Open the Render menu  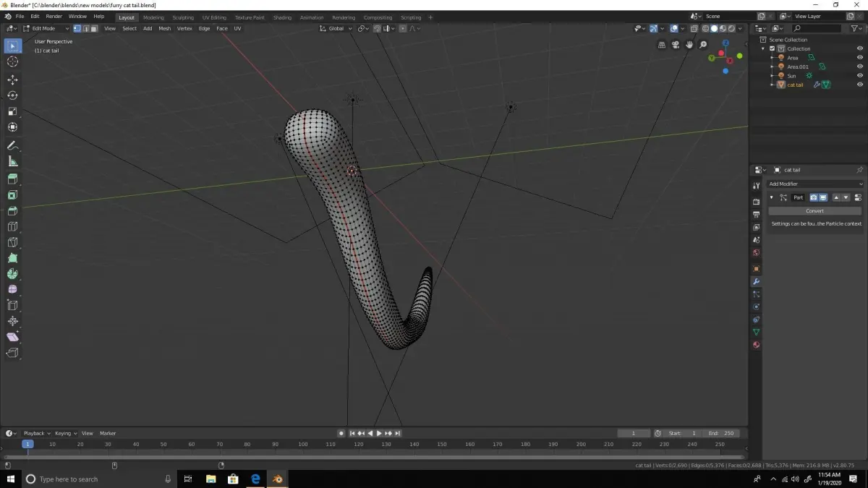(x=54, y=16)
